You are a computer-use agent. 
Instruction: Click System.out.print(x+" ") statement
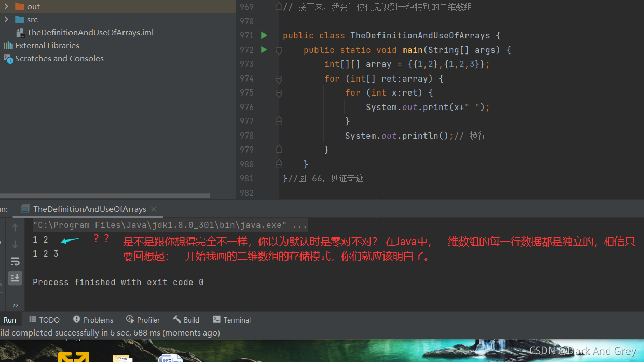coord(428,107)
